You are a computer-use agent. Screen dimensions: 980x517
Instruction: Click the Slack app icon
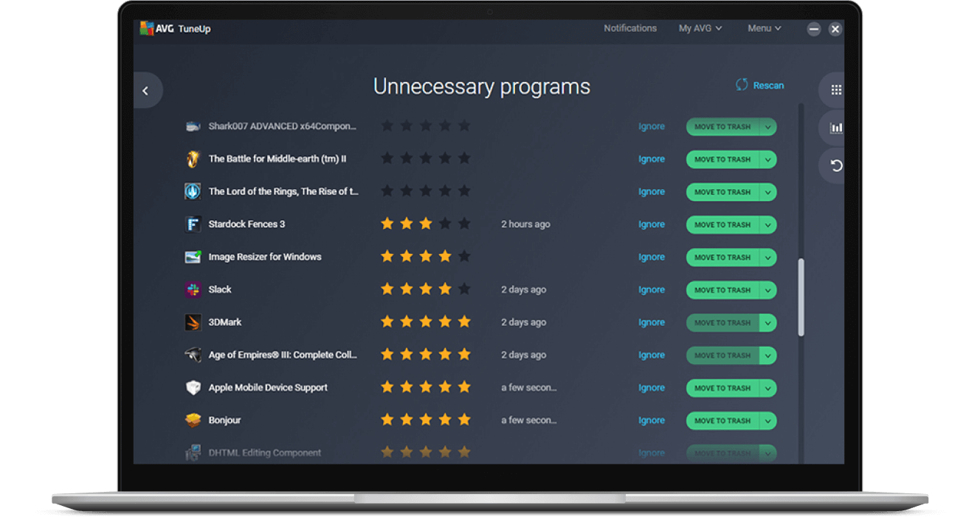(x=193, y=290)
